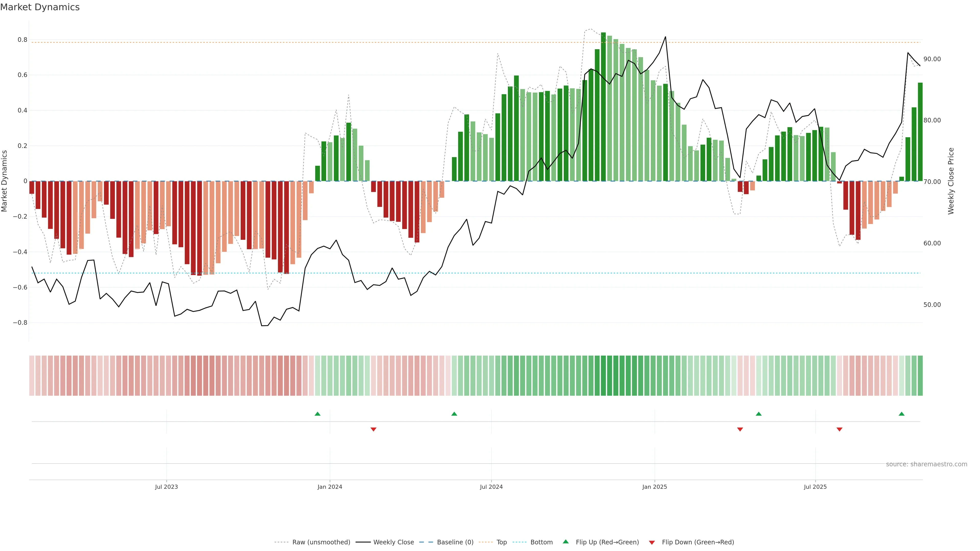Viewport: 980px width, 551px height.
Task: Click the rightmost green bar in chart
Action: click(920, 132)
